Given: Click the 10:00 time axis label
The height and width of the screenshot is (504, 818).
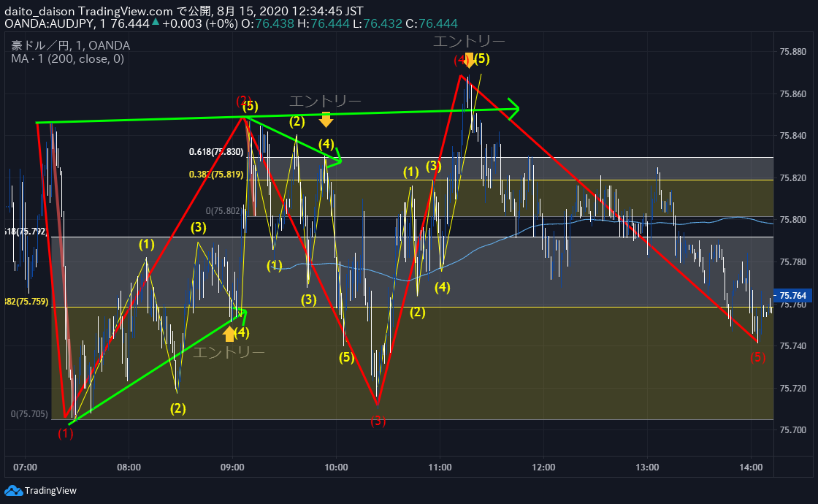Looking at the screenshot, I should pyautogui.click(x=337, y=467).
